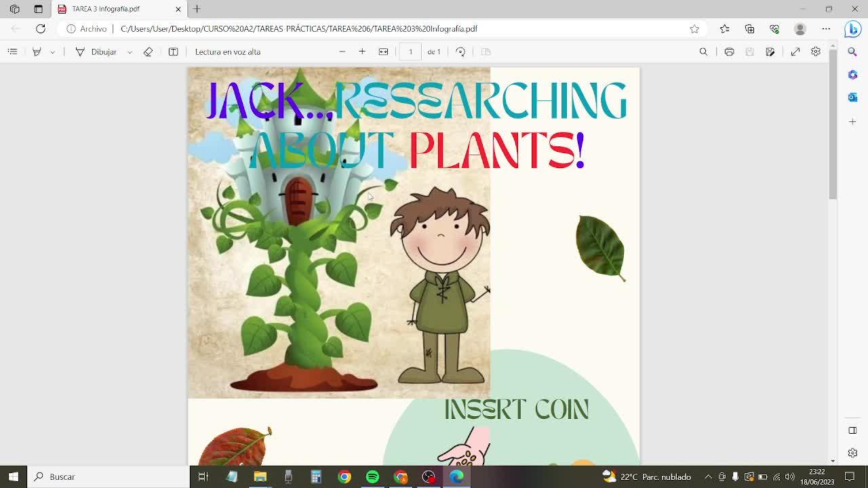Search within the PDF document

click(703, 52)
